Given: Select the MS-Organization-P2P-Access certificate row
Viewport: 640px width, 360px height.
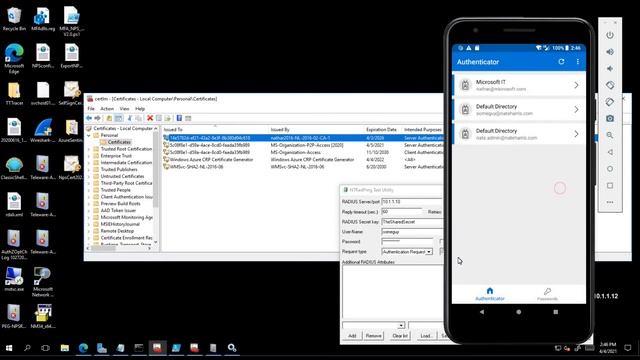Looking at the screenshot, I should click(x=304, y=145).
